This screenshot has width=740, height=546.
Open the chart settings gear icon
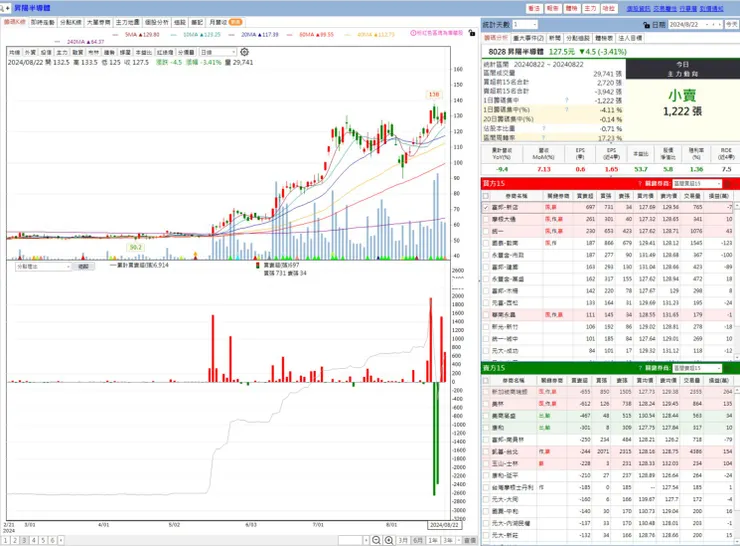(x=244, y=52)
